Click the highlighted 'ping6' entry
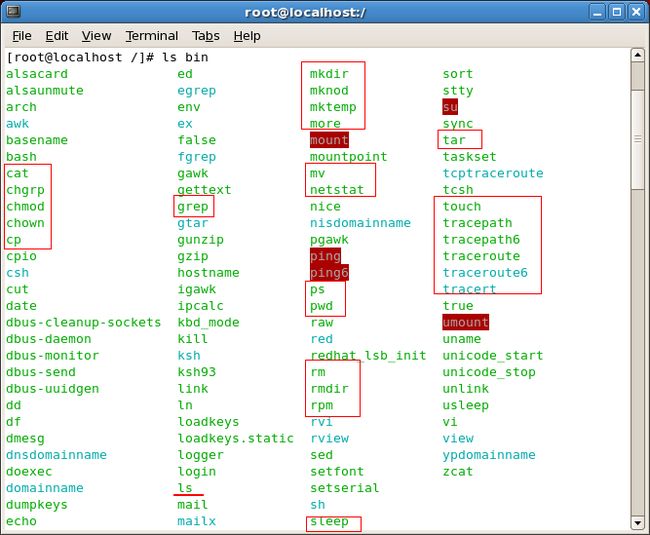 [x=329, y=273]
